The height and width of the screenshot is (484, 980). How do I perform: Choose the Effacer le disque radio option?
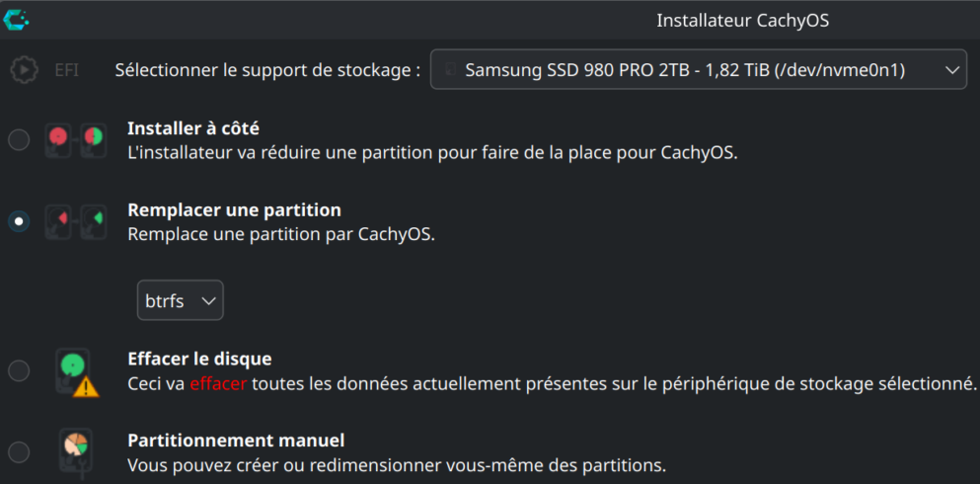pyautogui.click(x=19, y=371)
